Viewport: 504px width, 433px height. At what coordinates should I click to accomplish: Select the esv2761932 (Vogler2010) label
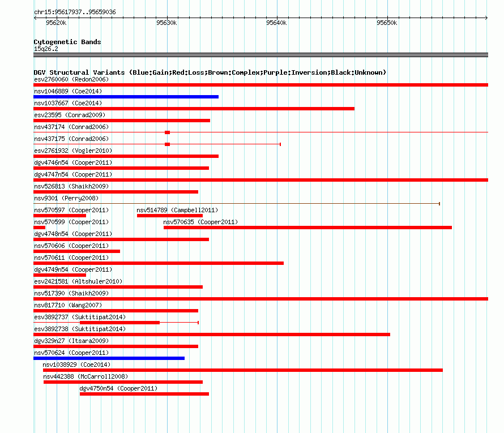[x=73, y=151]
